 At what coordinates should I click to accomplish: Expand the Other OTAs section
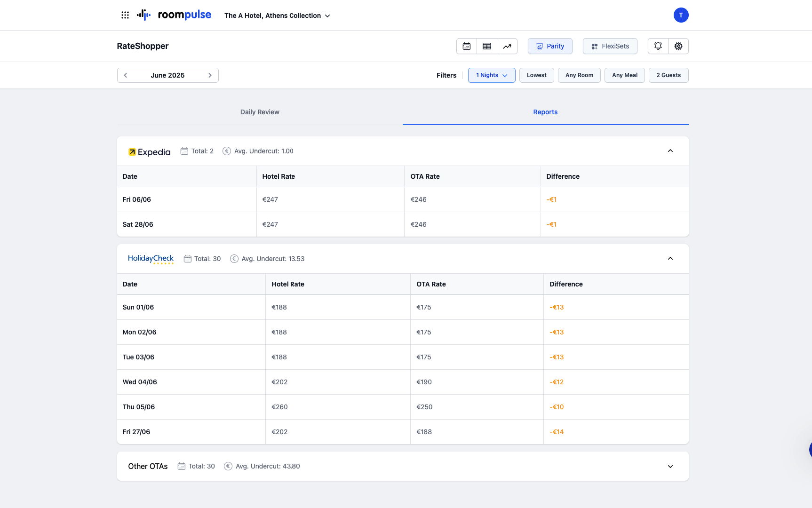(670, 466)
